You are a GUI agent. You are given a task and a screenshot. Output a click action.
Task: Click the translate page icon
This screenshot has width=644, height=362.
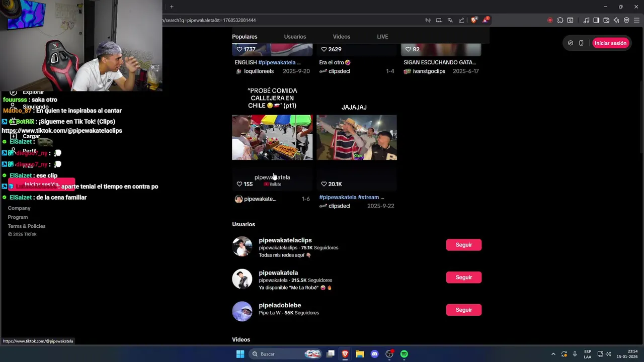pyautogui.click(x=450, y=20)
